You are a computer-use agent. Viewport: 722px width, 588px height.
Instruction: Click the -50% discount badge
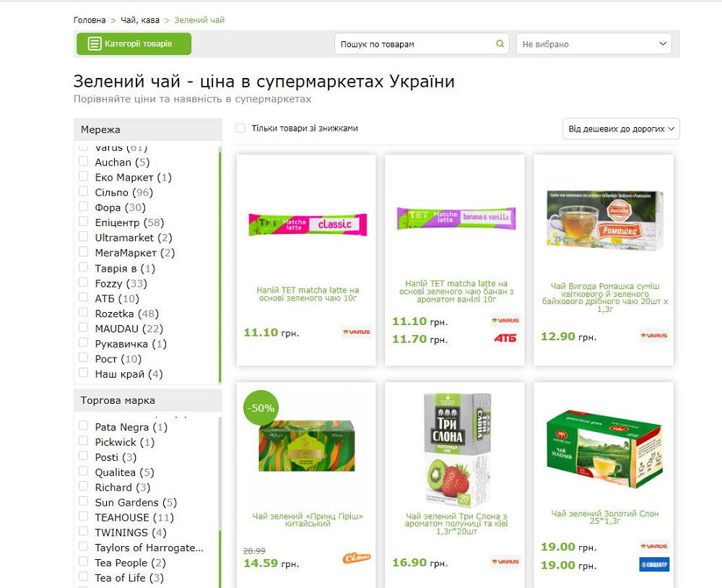(x=261, y=408)
